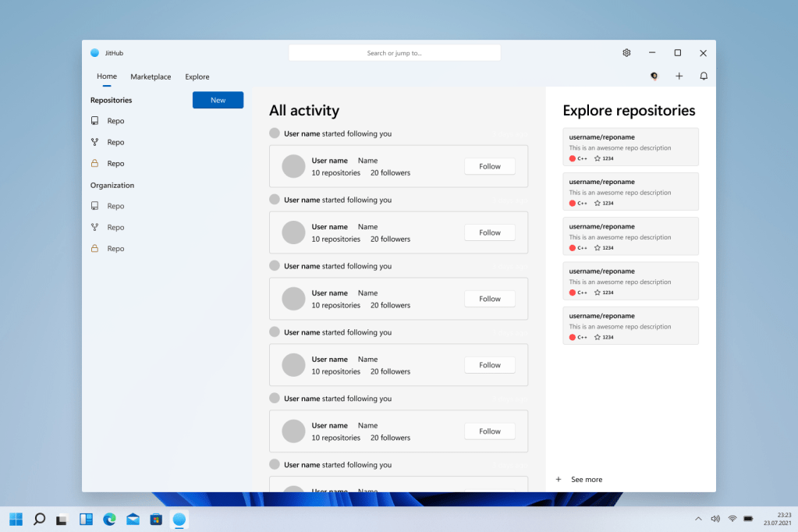Switch to the Explore tab
Image resolution: width=798 pixels, height=532 pixels.
[197, 77]
